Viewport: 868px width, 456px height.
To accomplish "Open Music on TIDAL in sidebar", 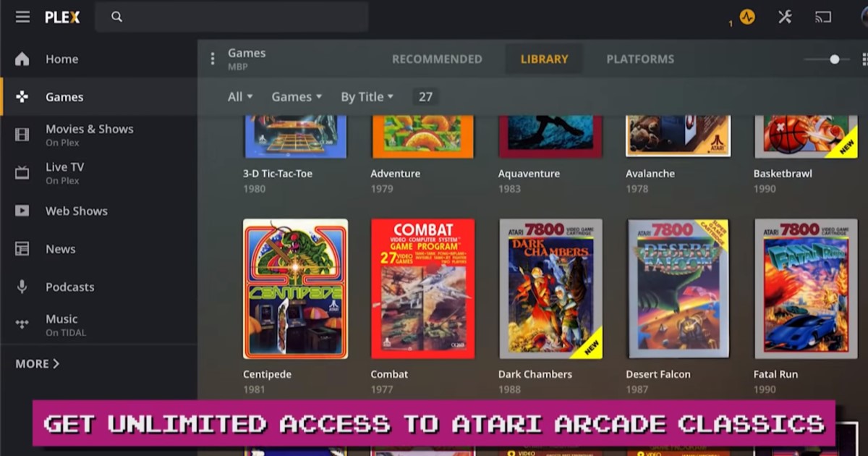I will pos(98,325).
